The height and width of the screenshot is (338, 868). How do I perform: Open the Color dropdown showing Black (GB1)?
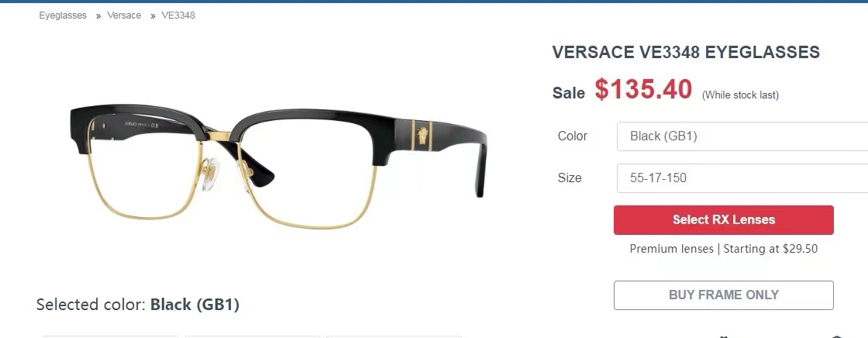[742, 136]
